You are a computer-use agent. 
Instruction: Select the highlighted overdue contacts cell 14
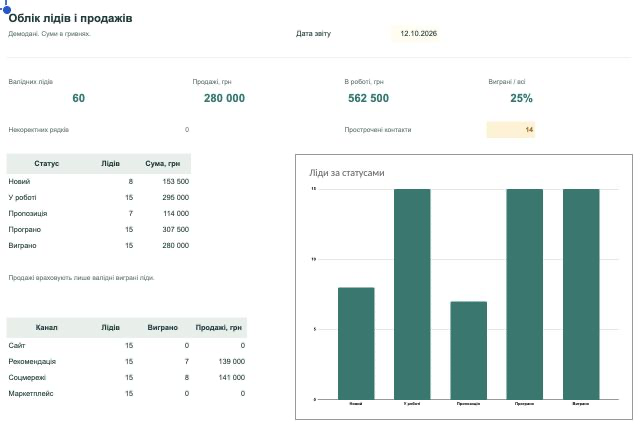pyautogui.click(x=511, y=130)
